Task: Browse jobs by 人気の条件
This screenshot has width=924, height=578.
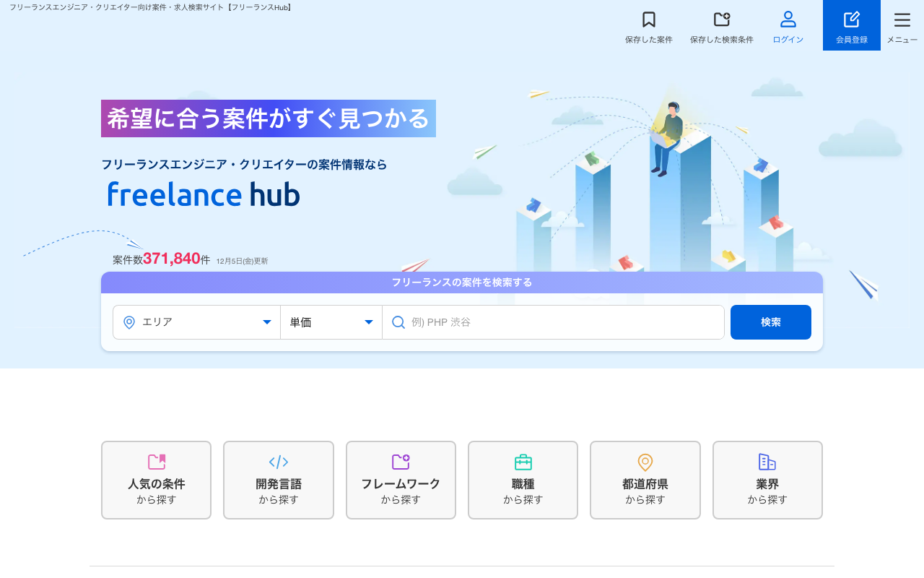Action: click(156, 479)
